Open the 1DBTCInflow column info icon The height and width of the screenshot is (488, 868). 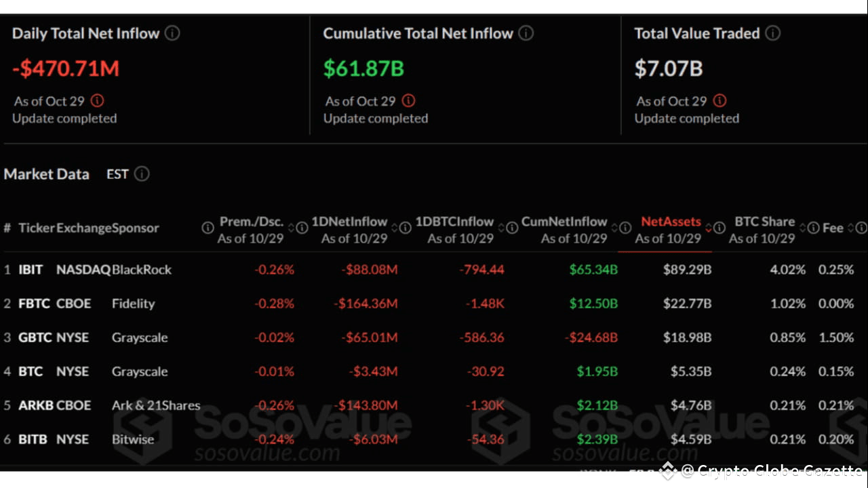(x=511, y=228)
